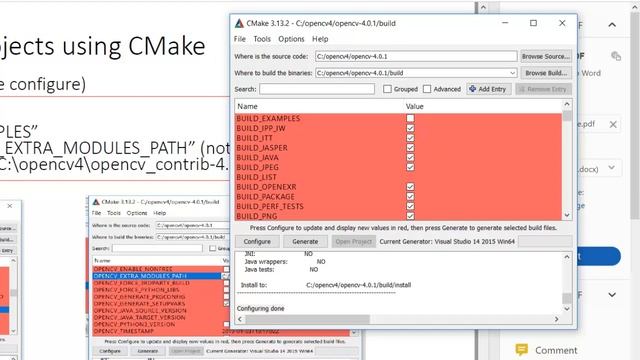Viewport: 640px width, 360px height.
Task: Click the output log scroll left arrow
Action: point(240,319)
